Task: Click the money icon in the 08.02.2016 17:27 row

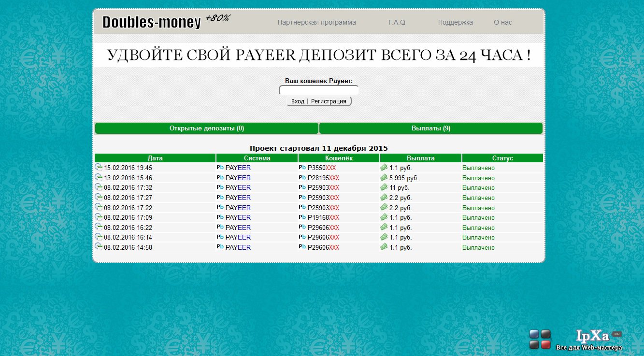Action: click(384, 197)
